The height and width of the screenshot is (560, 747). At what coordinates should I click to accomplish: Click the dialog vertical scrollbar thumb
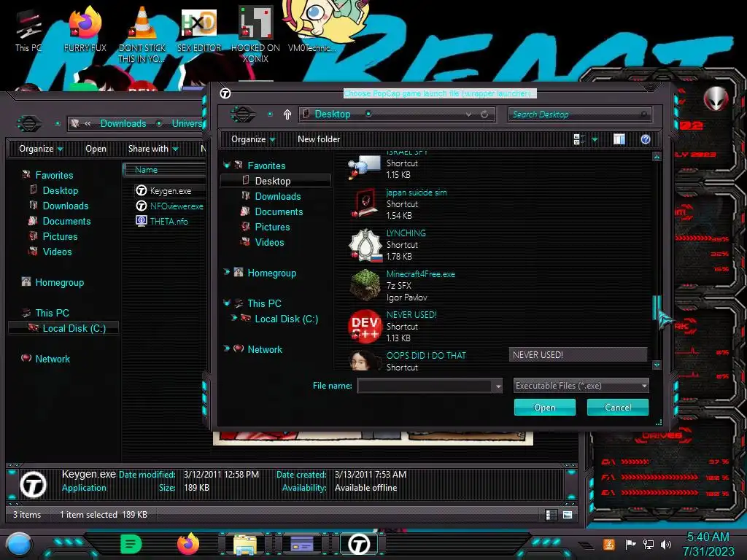click(657, 307)
